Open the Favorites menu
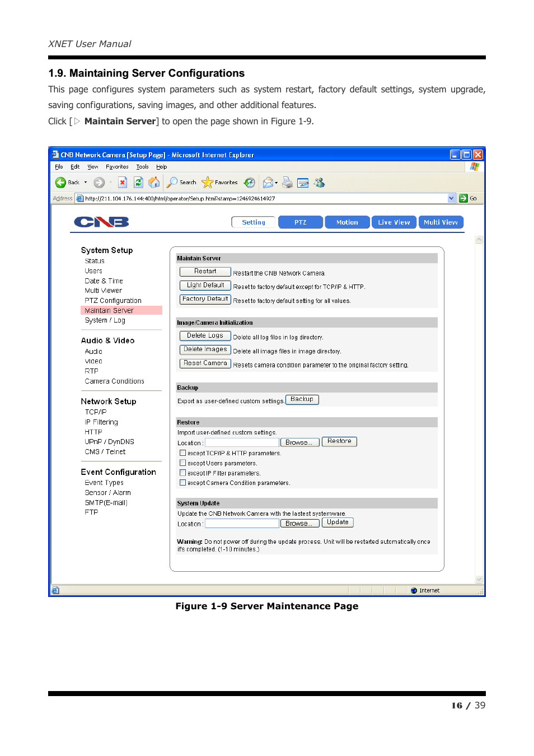534x756 pixels. [x=117, y=167]
